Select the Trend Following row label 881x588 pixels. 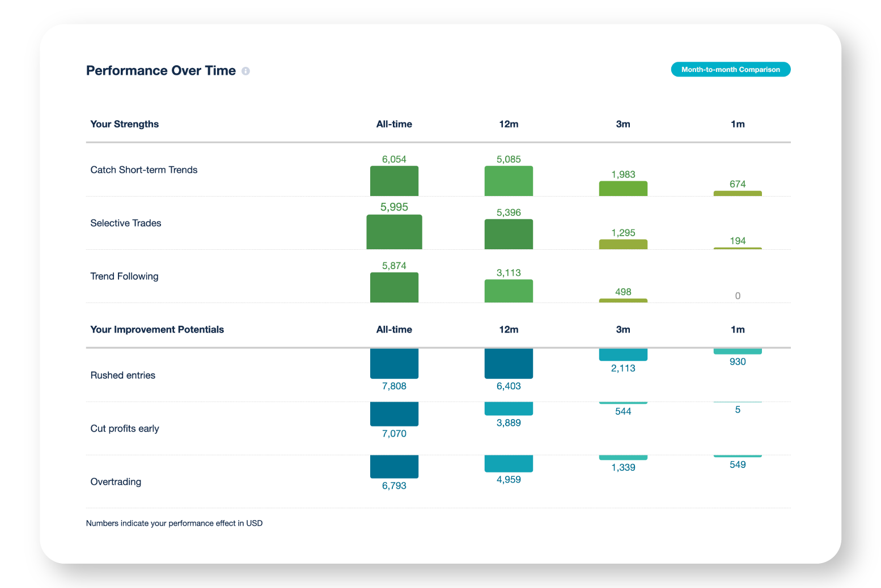point(124,276)
